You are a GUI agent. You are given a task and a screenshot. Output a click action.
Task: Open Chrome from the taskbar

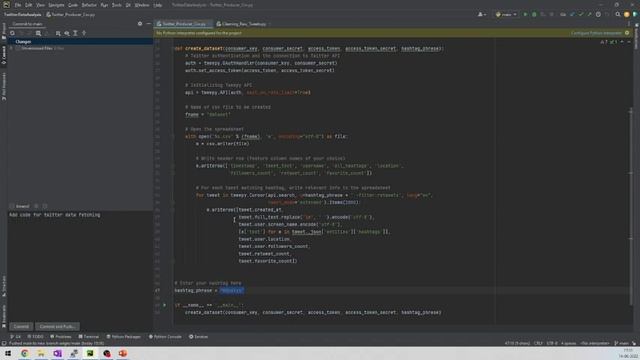click(24, 353)
